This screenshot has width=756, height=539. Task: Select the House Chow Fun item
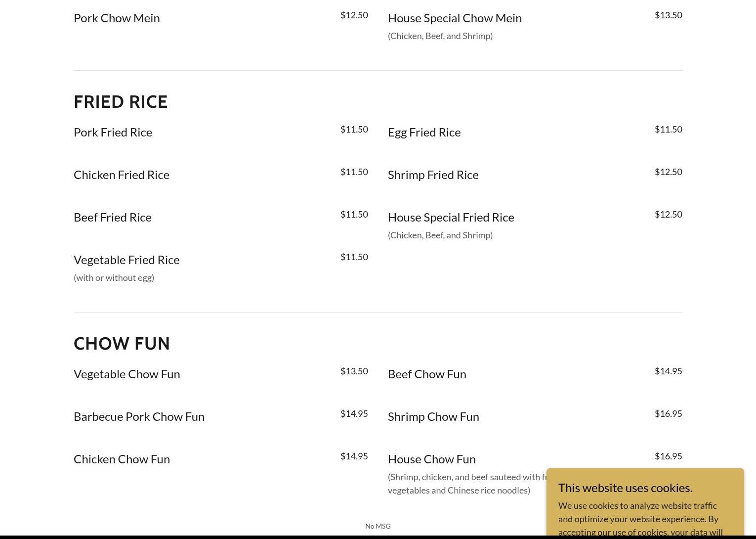tap(432, 459)
